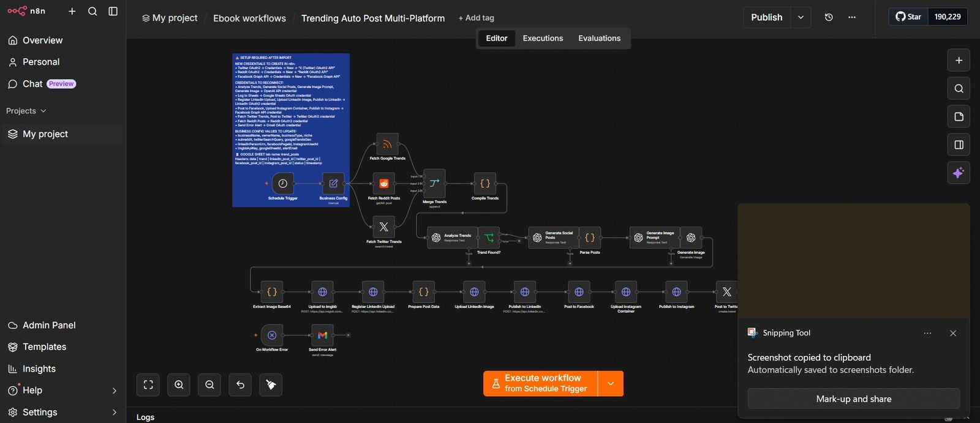Open the Publish dropdown arrow
Viewport: 980px width, 423px height.
(801, 17)
